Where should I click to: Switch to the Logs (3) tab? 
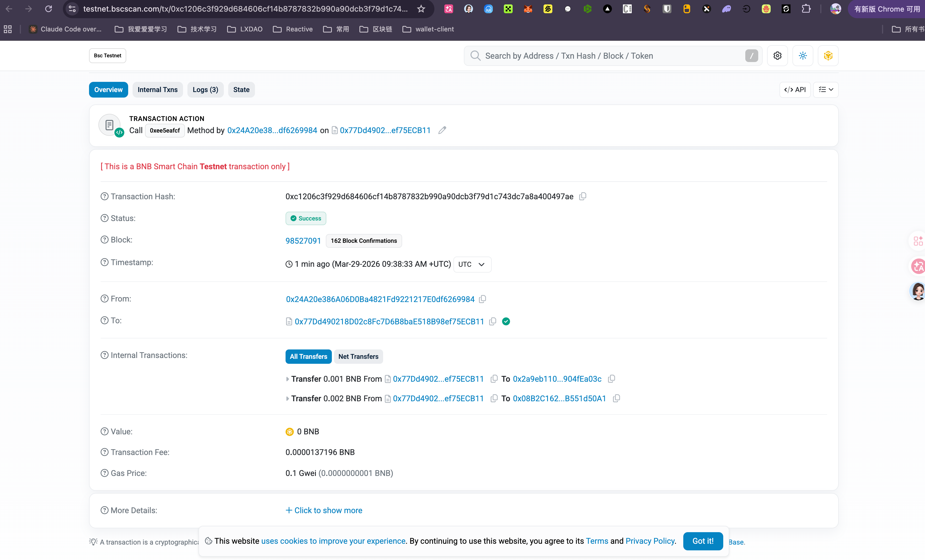(205, 89)
